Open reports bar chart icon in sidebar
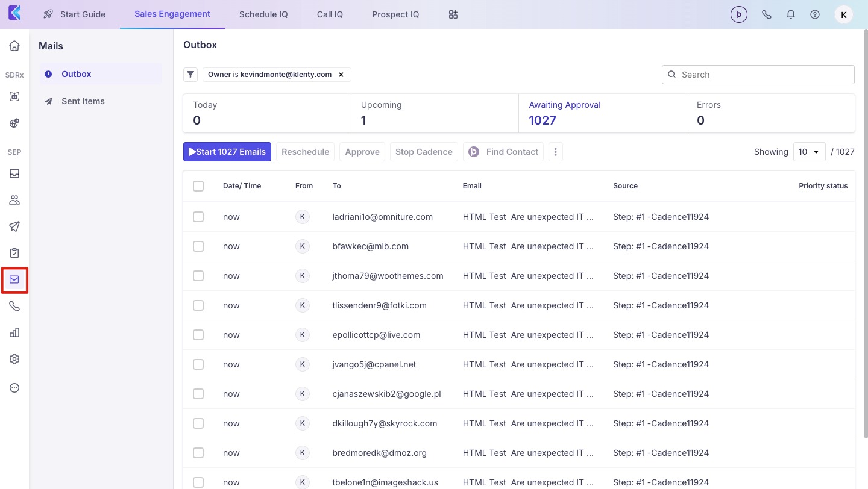The image size is (868, 489). (14, 332)
